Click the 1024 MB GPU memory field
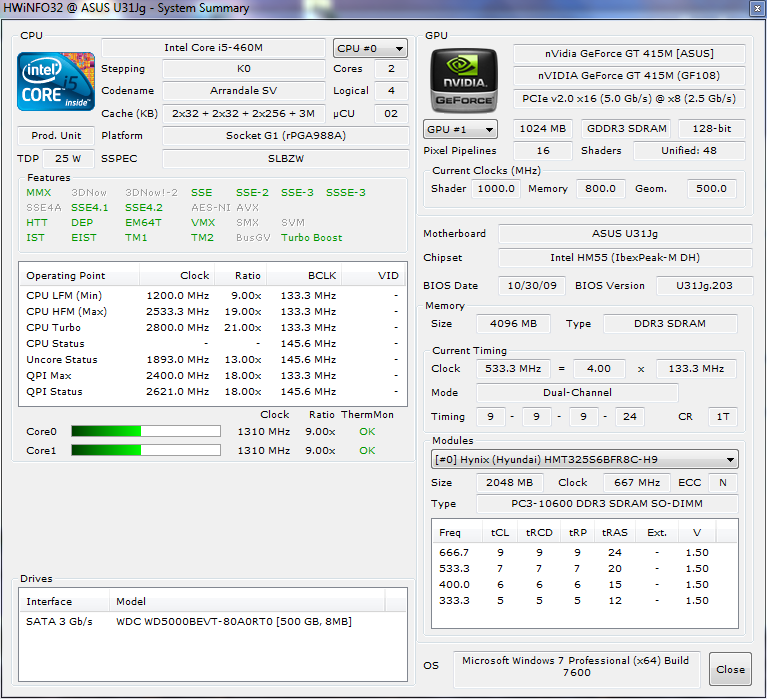This screenshot has width=767, height=699. 542,129
